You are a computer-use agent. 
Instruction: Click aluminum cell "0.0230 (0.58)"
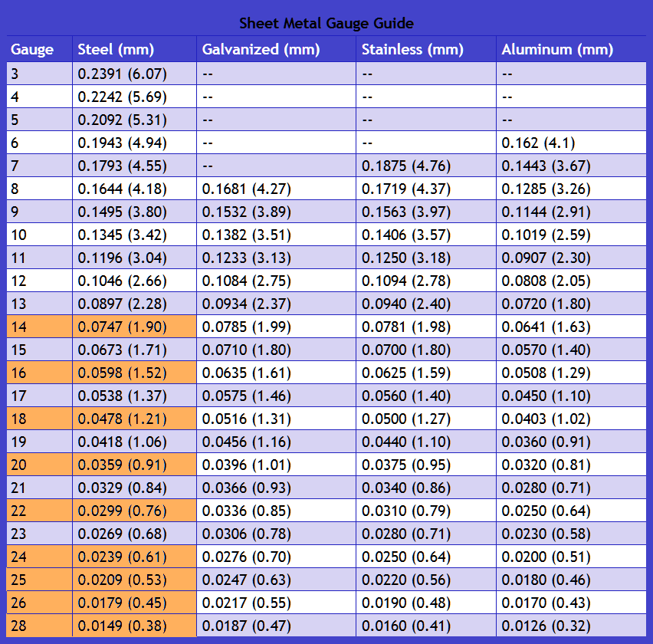pyautogui.click(x=571, y=534)
